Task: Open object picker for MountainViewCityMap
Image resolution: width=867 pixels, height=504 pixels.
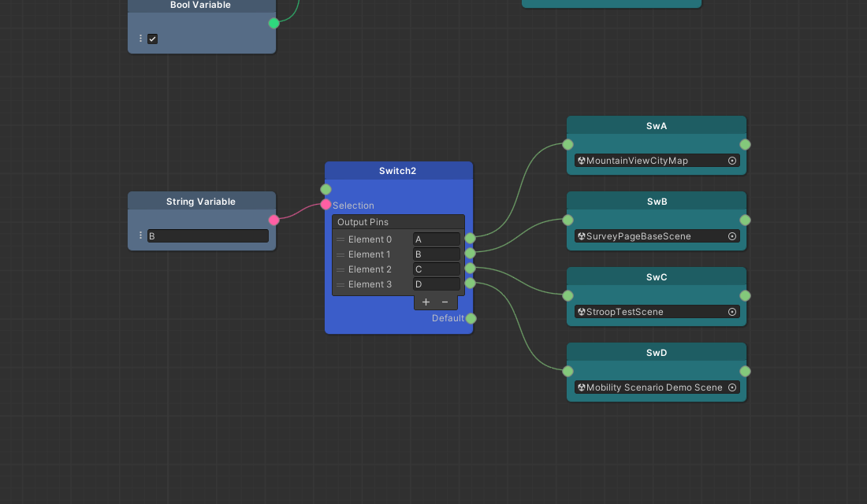Action: (732, 161)
